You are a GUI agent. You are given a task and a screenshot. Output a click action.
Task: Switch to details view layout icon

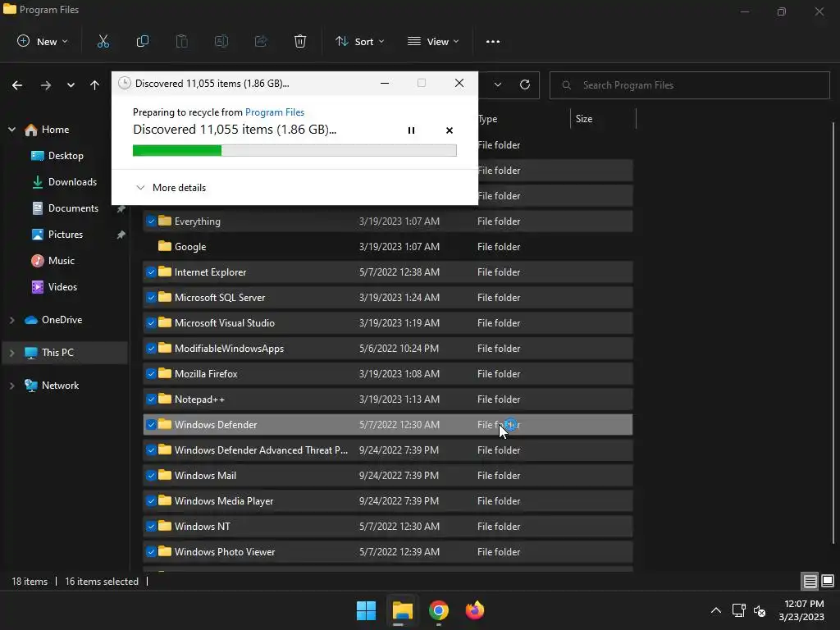click(x=810, y=581)
